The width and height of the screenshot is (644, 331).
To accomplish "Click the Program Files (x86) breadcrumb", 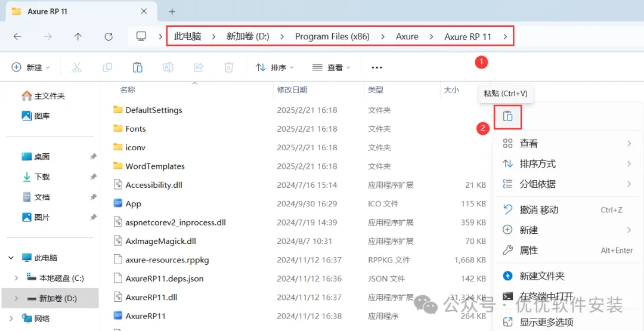I will pos(332,36).
